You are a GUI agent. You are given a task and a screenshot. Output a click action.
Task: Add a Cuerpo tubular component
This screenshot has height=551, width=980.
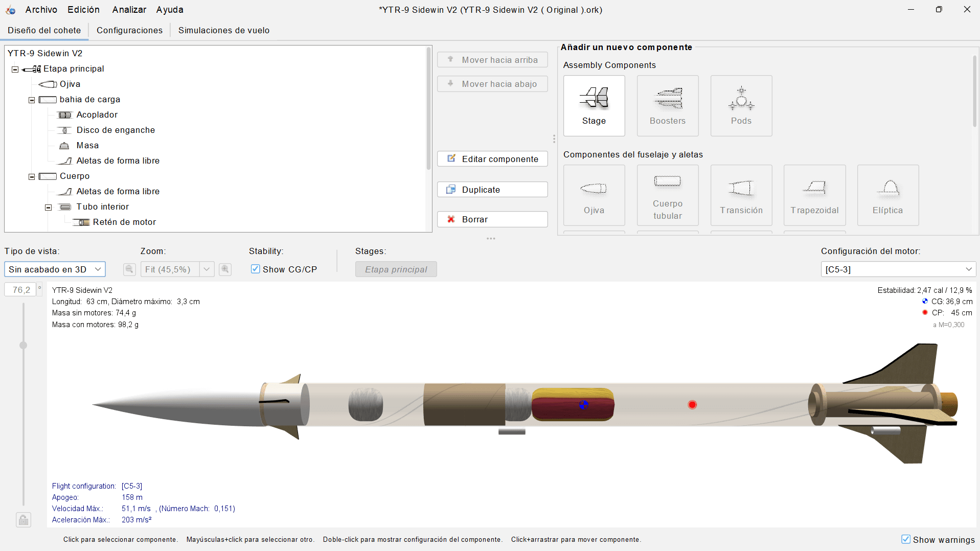(668, 195)
